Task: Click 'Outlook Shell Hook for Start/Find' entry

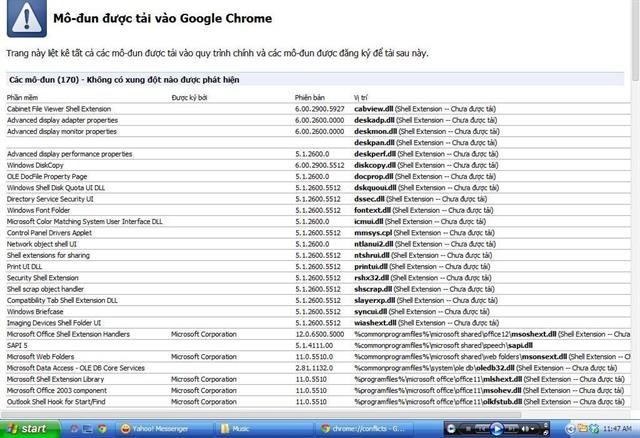Action: 56,402
